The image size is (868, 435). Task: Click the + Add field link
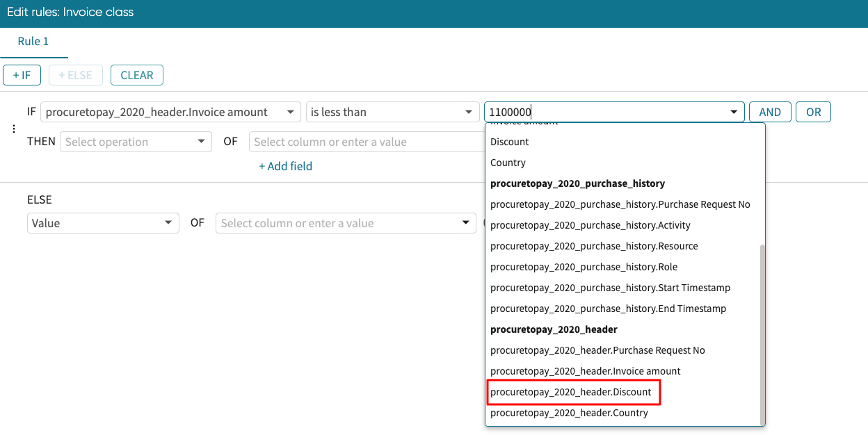coord(285,166)
